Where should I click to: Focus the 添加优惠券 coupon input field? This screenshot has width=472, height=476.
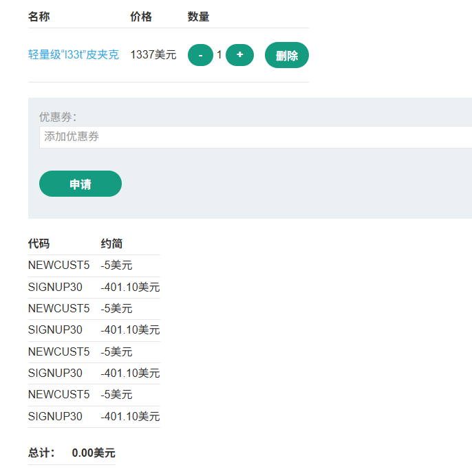point(255,137)
